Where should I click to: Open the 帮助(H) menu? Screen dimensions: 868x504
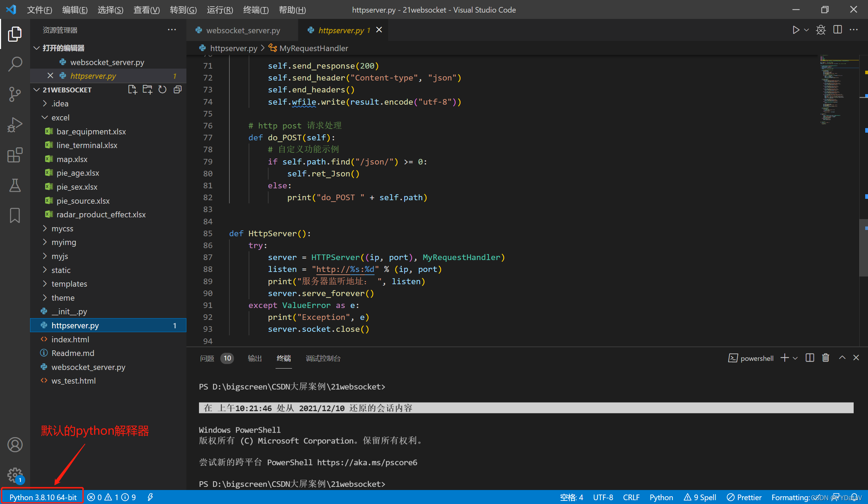point(292,10)
